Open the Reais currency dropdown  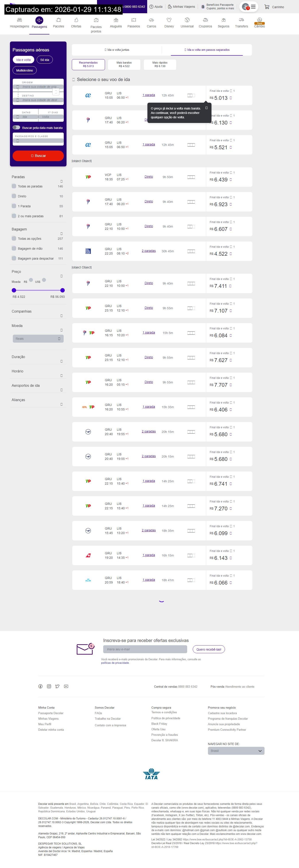(x=38, y=339)
